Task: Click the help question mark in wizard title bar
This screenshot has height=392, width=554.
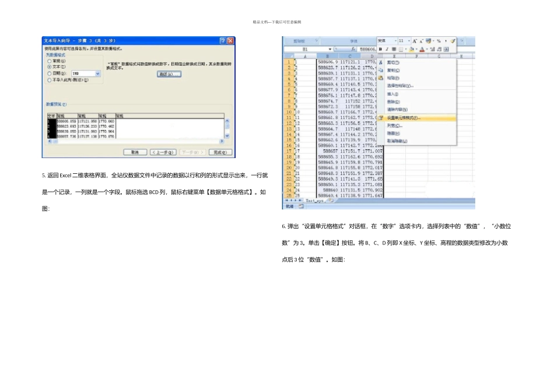Action: click(223, 40)
